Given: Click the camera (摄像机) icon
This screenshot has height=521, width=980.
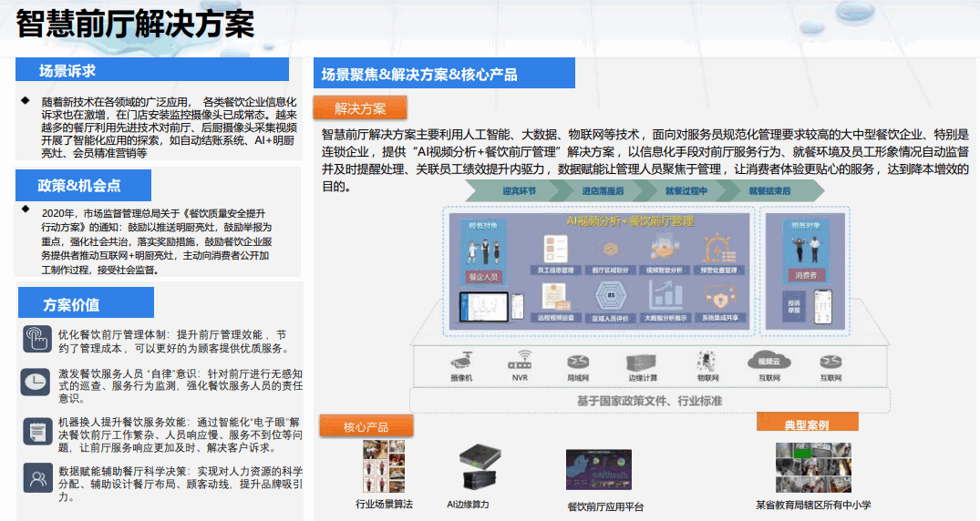Looking at the screenshot, I should (460, 361).
